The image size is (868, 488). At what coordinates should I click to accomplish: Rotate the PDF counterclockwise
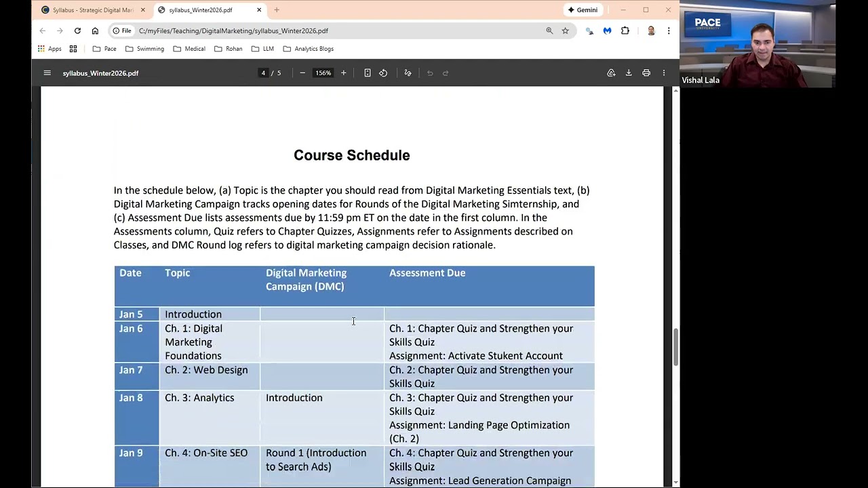click(x=383, y=73)
